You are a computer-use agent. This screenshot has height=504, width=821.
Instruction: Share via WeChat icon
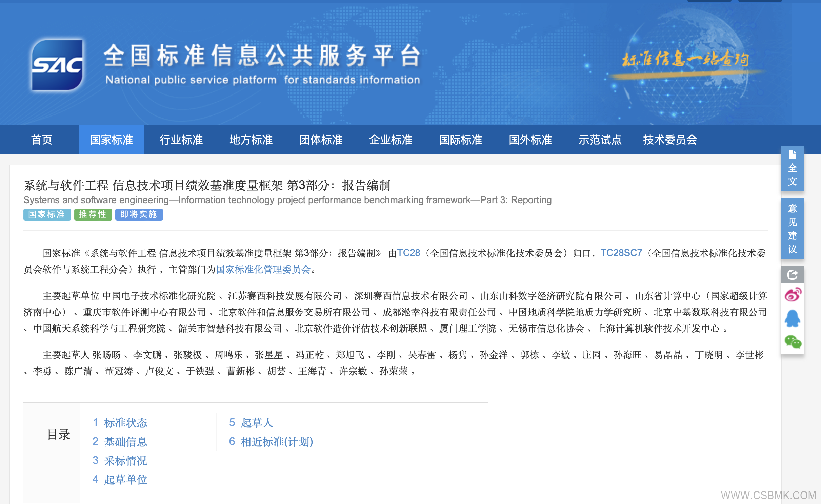point(792,341)
